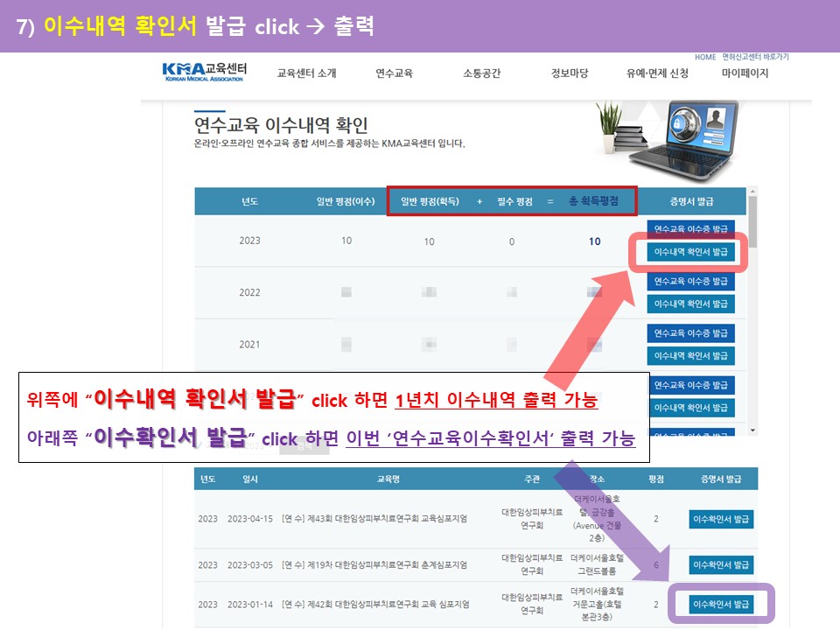Viewport: 840px width, 630px height.
Task: Click 연수교육 이수증 발급 for 2022
Action: 691,282
